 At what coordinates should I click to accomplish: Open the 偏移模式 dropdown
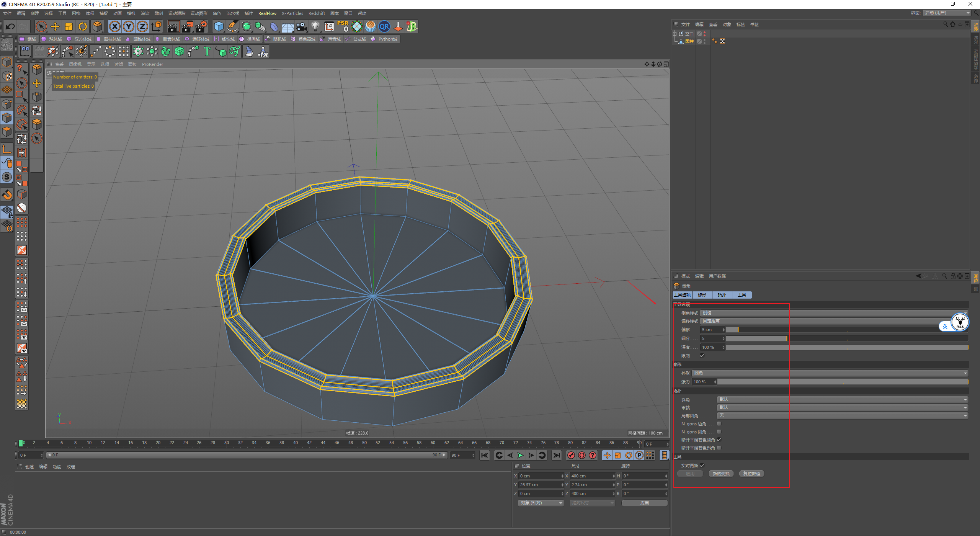(834, 321)
